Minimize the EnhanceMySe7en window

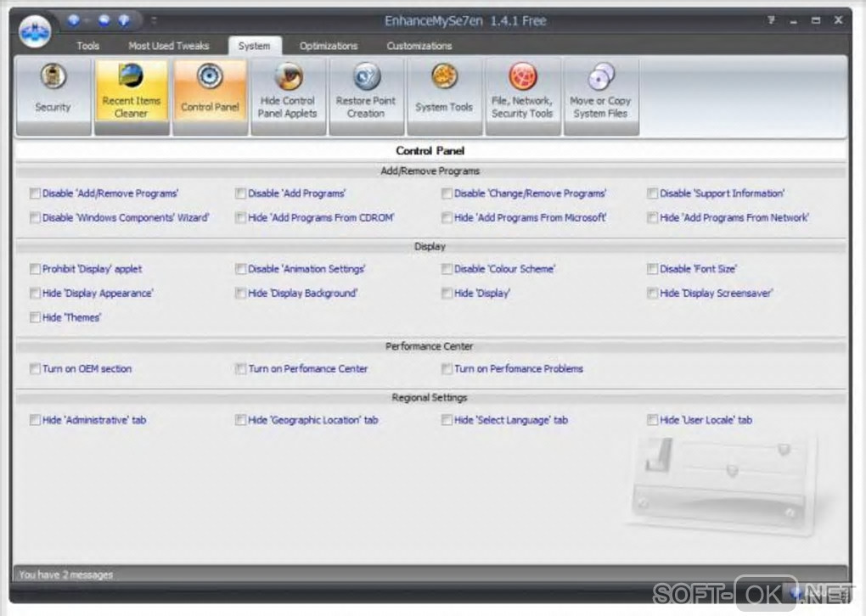tap(794, 21)
